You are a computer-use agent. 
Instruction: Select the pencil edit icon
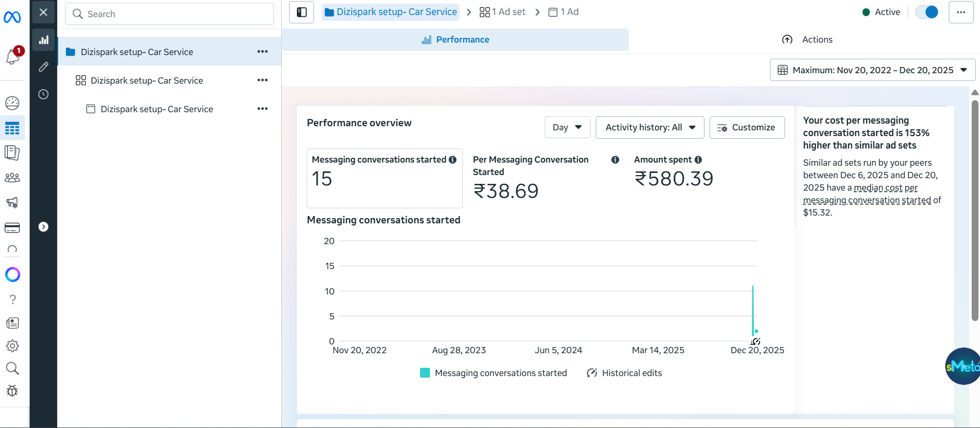point(44,67)
